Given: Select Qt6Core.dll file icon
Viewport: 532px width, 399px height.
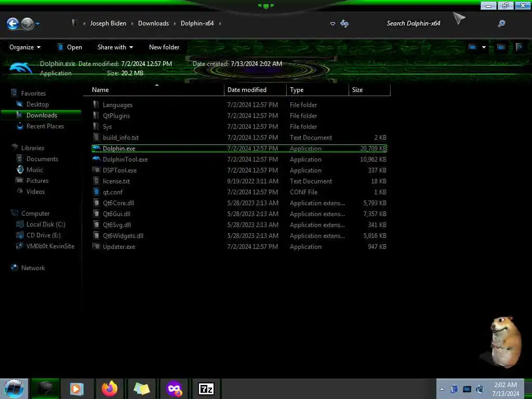Looking at the screenshot, I should point(96,203).
